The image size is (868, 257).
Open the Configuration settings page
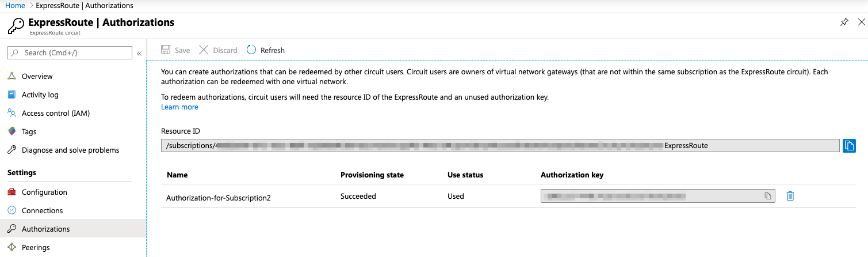coord(44,192)
